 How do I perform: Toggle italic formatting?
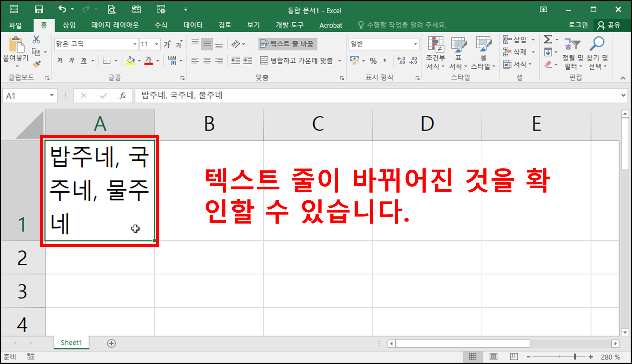[x=71, y=60]
